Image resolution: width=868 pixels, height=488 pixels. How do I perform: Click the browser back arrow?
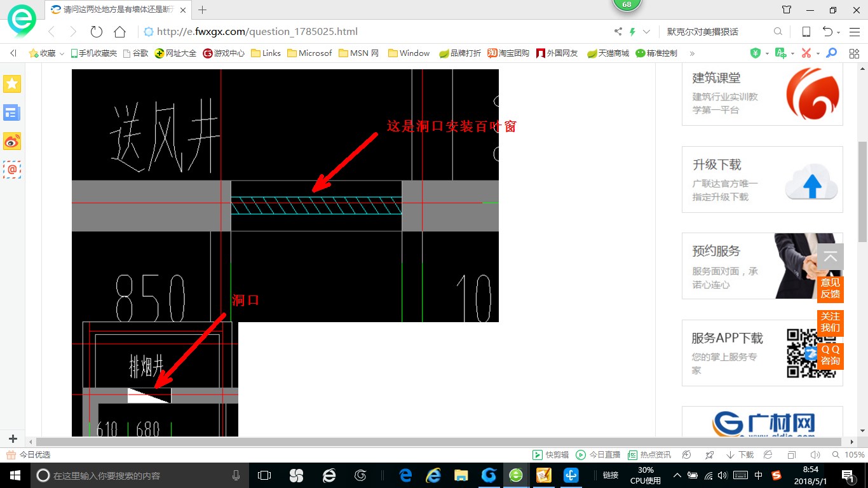click(51, 32)
